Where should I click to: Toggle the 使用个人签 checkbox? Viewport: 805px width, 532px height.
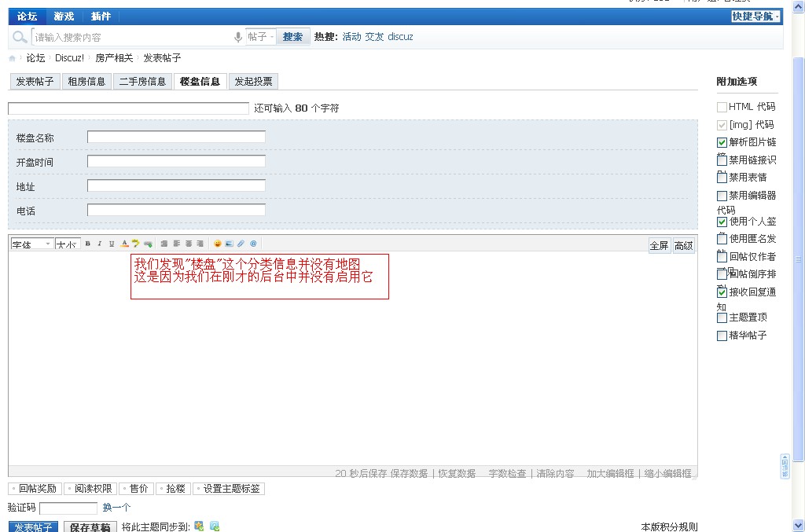point(722,222)
